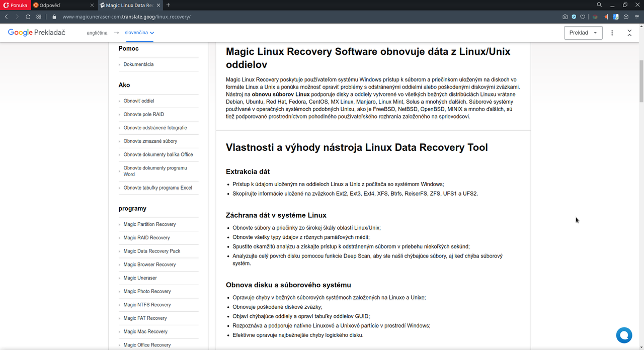
Task: Open Magic Partition Recovery link
Action: click(149, 224)
